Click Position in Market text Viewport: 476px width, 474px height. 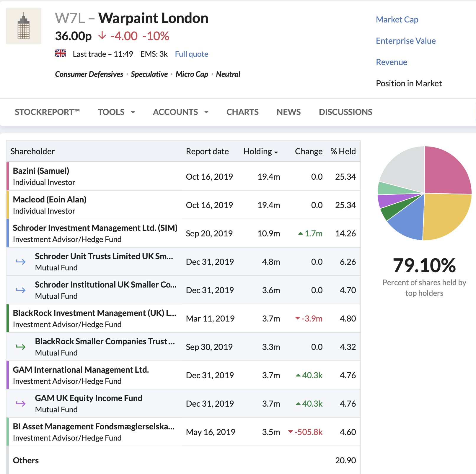[409, 83]
